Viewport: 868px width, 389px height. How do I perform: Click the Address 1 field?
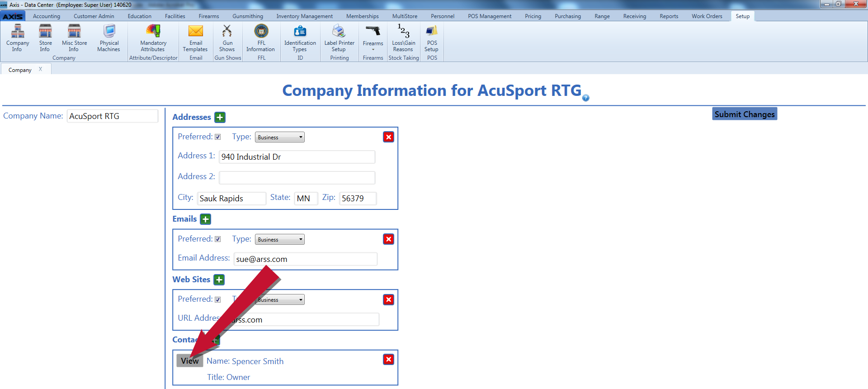pos(297,157)
